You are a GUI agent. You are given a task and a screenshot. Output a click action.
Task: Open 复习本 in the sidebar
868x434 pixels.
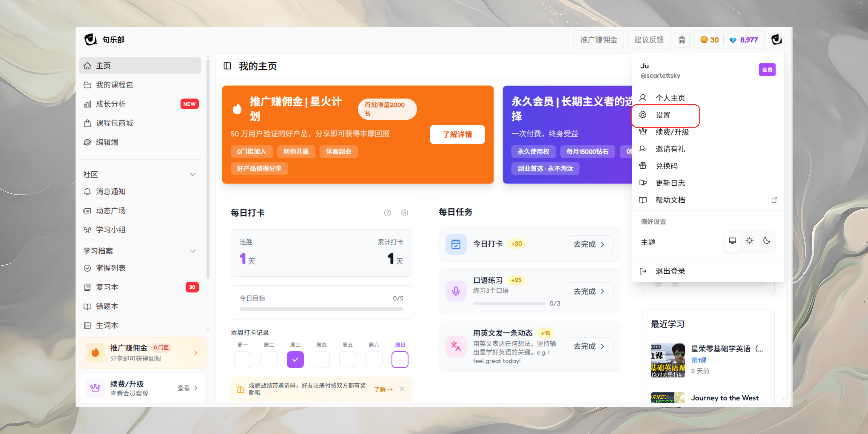107,287
